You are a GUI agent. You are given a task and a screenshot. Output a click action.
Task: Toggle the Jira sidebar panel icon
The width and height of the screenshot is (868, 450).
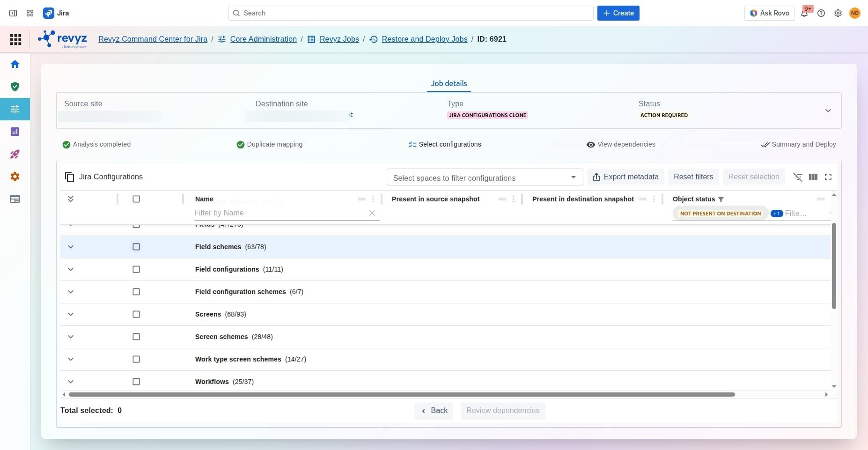13,13
